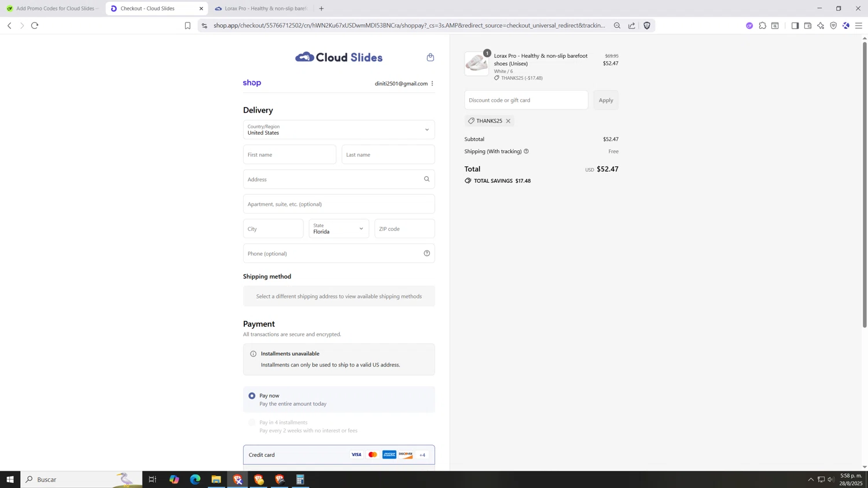Image resolution: width=868 pixels, height=488 pixels.
Task: Open the State dropdown showing Florida
Action: tap(339, 228)
